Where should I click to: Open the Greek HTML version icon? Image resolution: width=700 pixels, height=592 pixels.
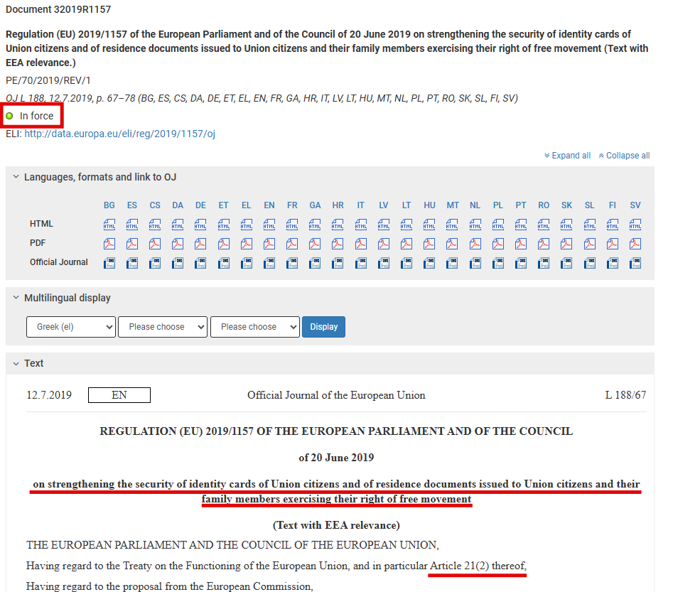coord(247,224)
